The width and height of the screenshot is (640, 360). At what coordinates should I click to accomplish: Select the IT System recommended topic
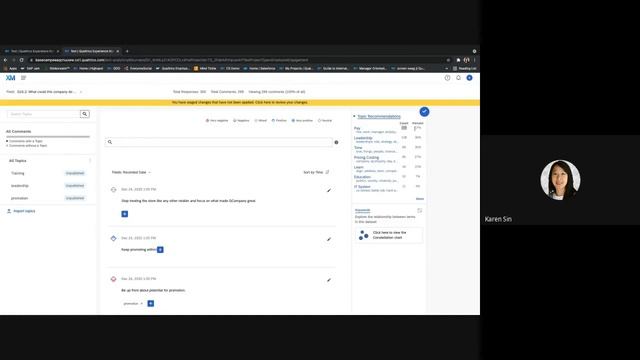click(x=362, y=187)
